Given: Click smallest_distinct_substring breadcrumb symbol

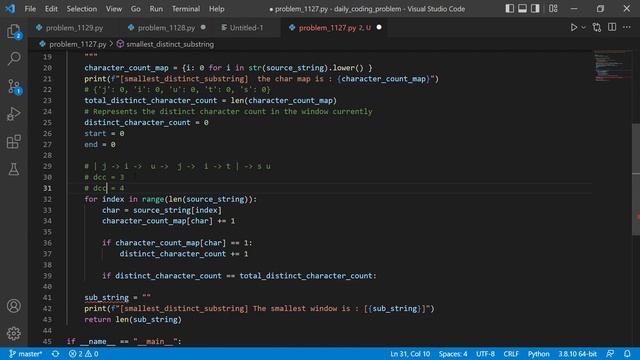Looking at the screenshot, I should pos(170,44).
